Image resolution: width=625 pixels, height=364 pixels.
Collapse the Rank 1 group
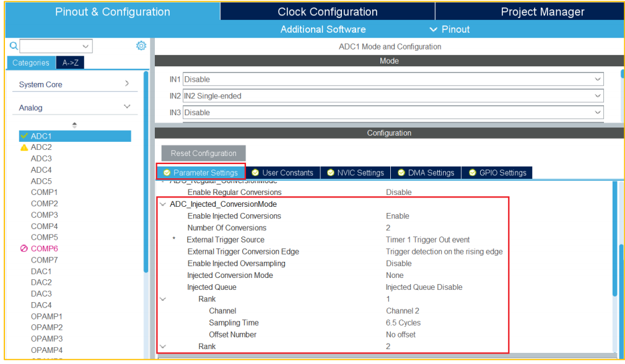pos(163,299)
